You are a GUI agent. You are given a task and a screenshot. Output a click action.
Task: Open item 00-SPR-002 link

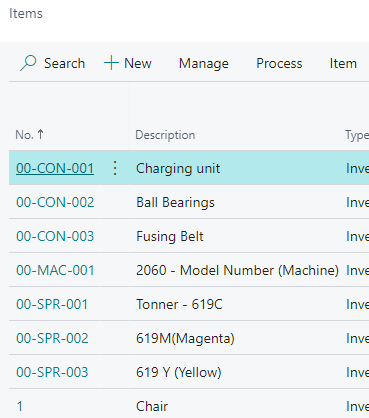coord(52,338)
